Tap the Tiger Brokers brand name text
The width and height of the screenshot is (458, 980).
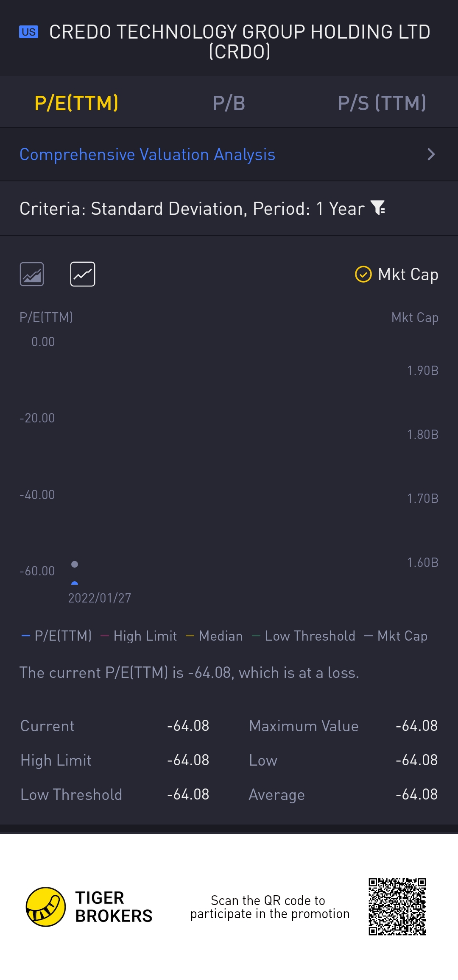tap(114, 907)
